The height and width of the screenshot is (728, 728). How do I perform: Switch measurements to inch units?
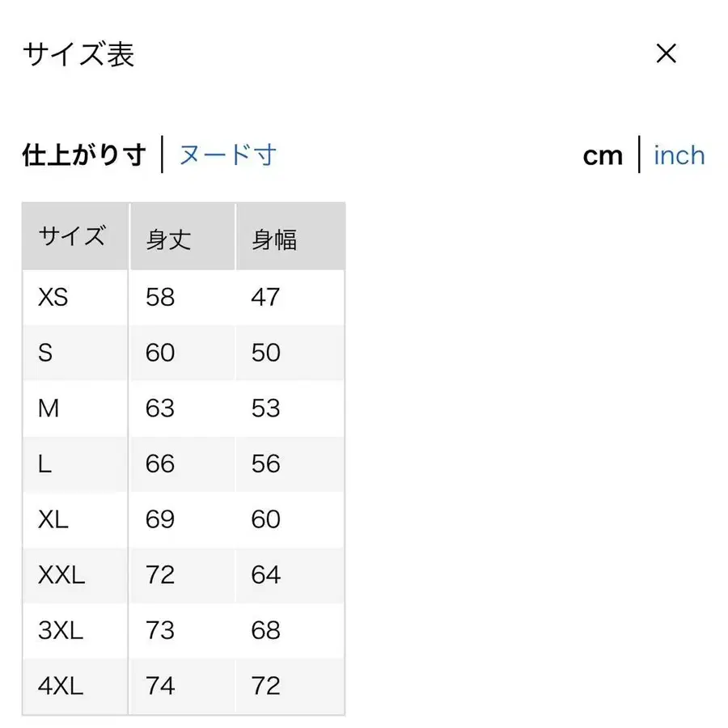(x=679, y=155)
